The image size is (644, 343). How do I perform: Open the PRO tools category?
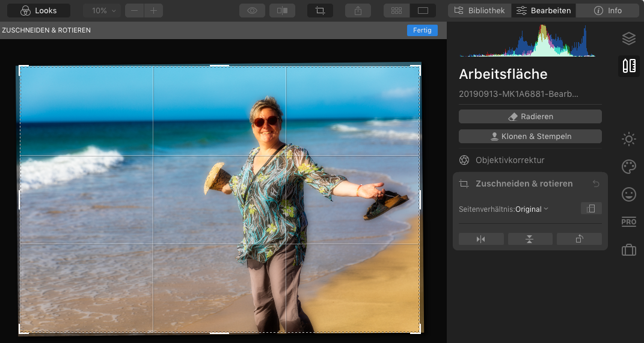pos(628,222)
